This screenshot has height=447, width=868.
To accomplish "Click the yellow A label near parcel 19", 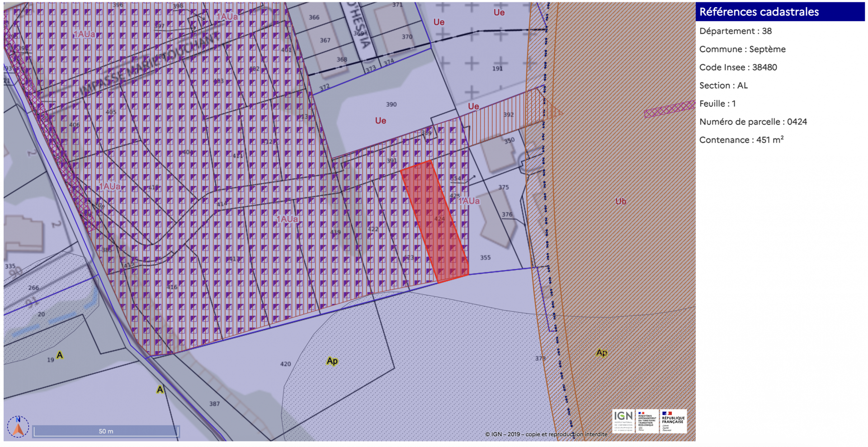I will click(60, 355).
